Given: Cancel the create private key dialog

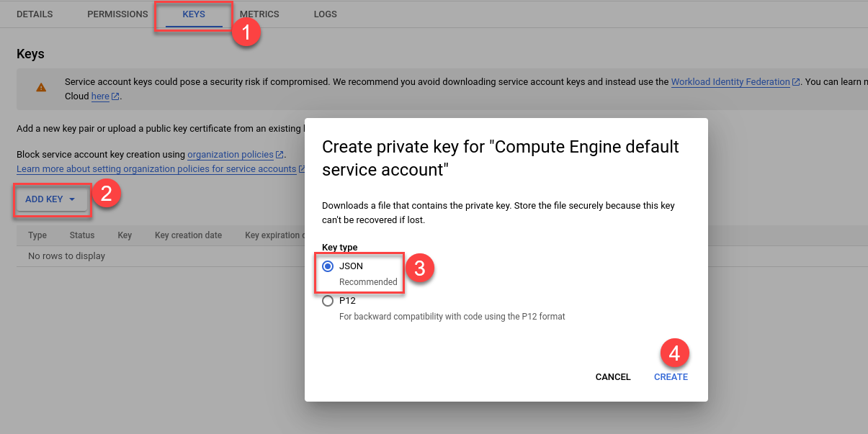Looking at the screenshot, I should click(x=613, y=377).
